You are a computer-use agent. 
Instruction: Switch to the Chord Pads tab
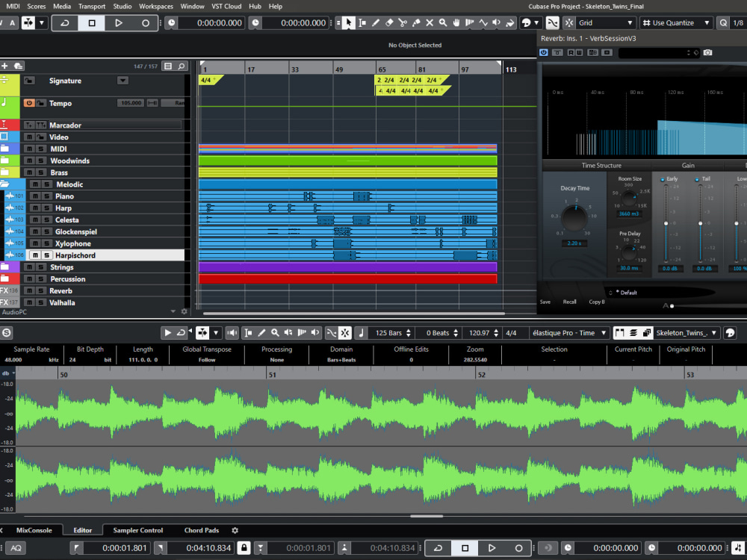tap(202, 530)
